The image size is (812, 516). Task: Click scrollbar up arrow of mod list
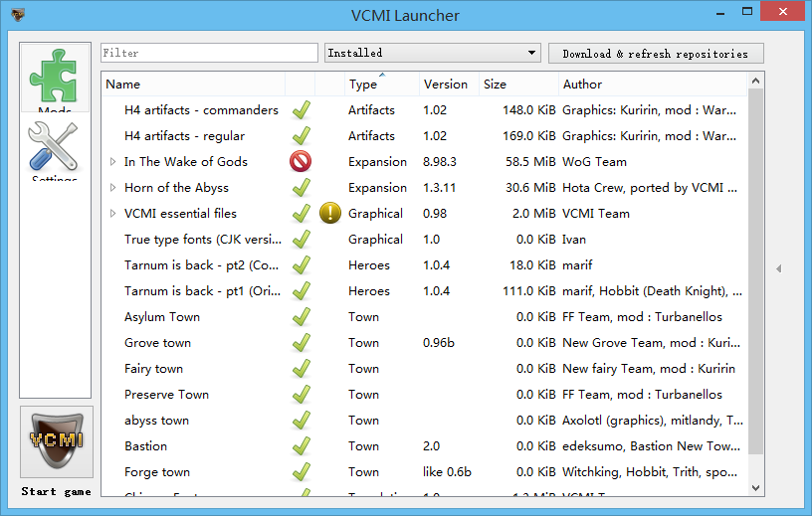point(755,81)
